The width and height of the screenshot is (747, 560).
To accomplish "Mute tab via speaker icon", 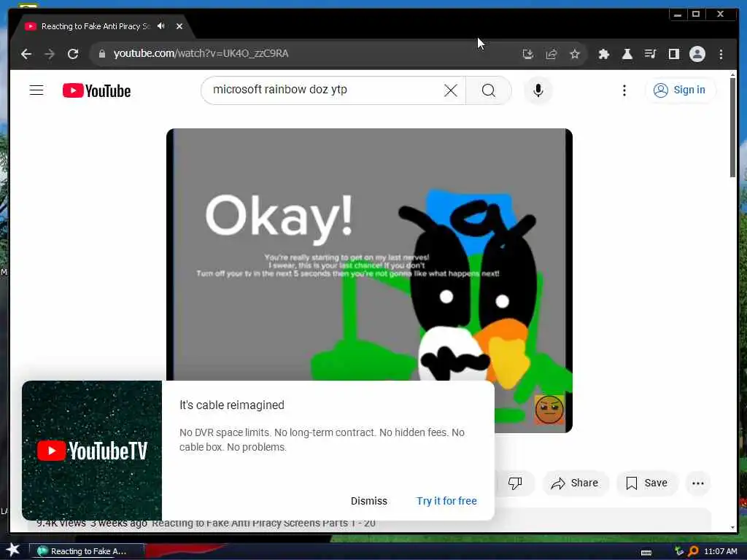I will (161, 26).
